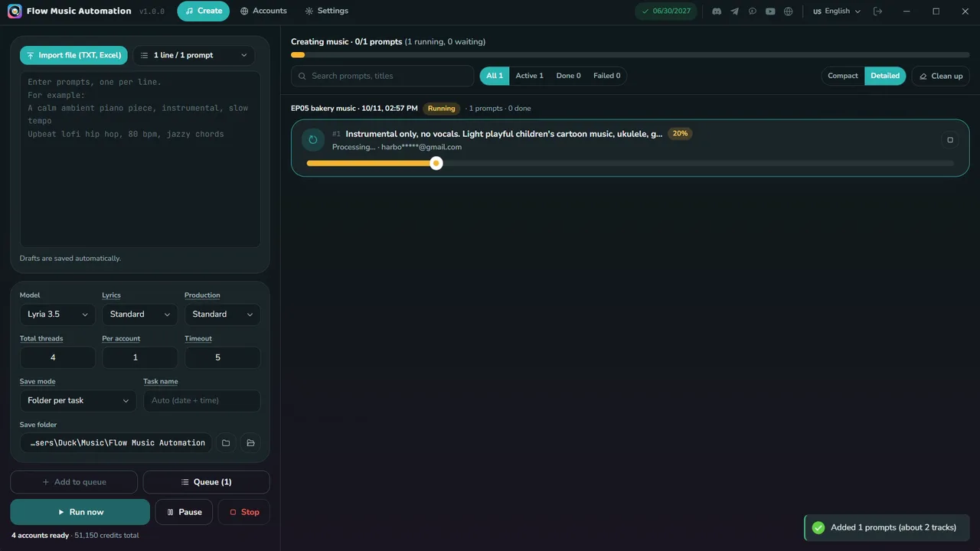Switch to Detailed view
The width and height of the screenshot is (980, 551).
(x=885, y=76)
